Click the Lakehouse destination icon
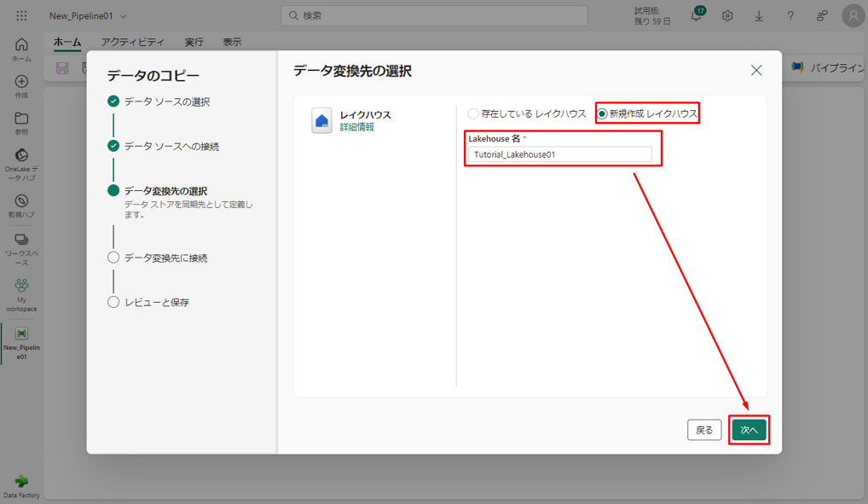868x504 pixels. (321, 121)
